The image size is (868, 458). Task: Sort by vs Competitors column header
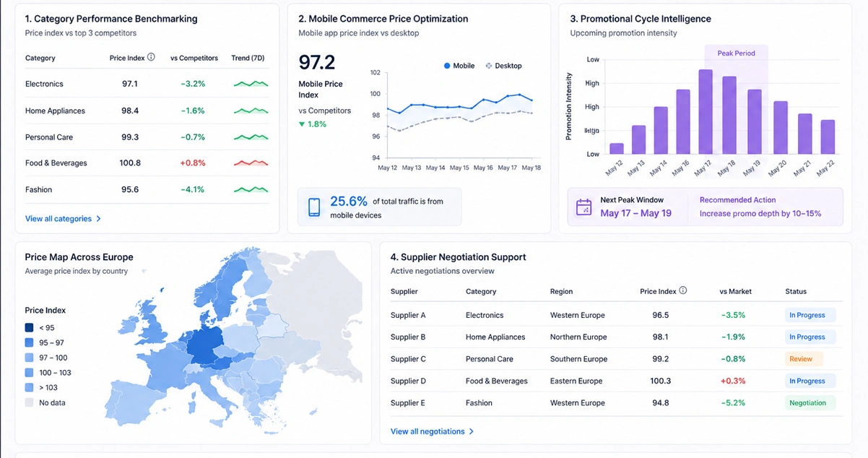[x=193, y=58]
